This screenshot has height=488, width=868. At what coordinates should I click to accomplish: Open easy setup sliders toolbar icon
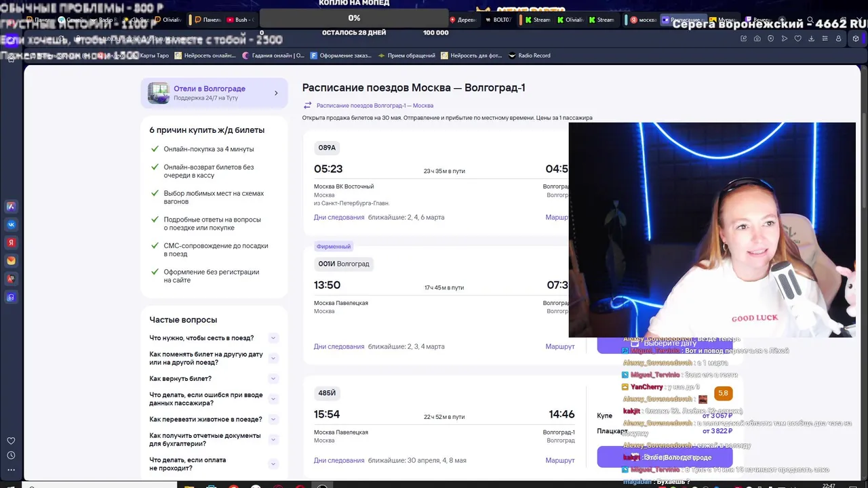825,39
